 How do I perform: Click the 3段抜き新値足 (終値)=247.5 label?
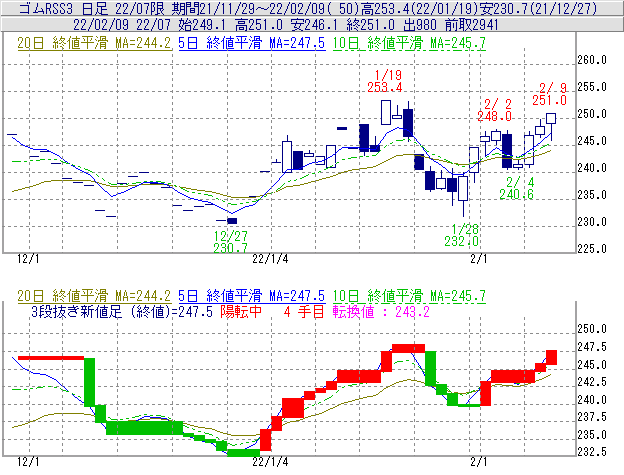pos(122,311)
